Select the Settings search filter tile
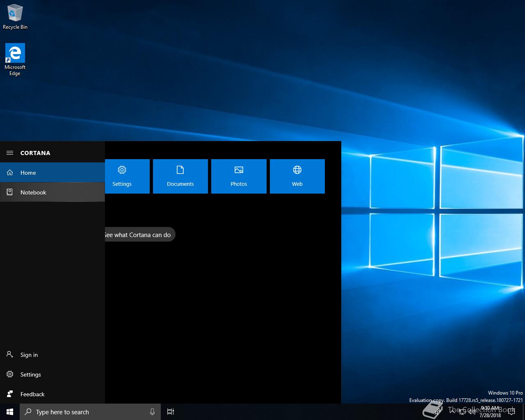Viewport: 525px width, 420px height. point(127,176)
